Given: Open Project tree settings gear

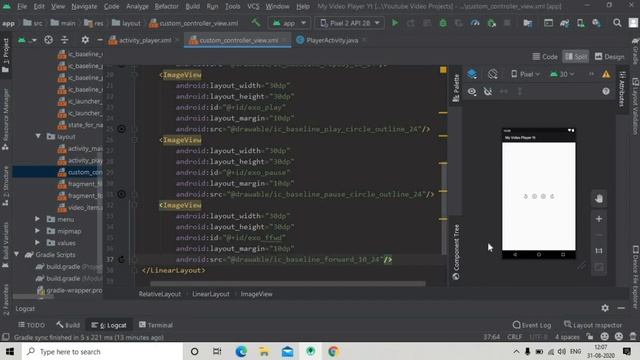Looking at the screenshot, I should tap(85, 40).
